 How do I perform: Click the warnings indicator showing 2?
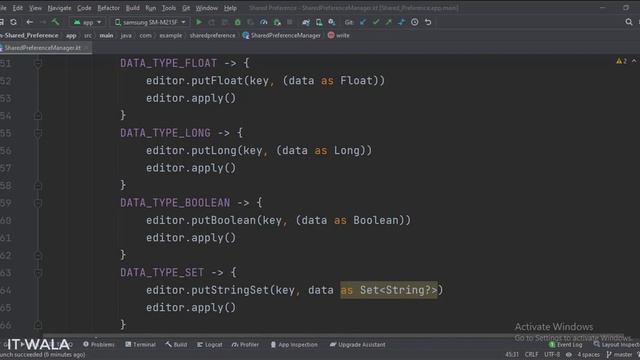(621, 61)
